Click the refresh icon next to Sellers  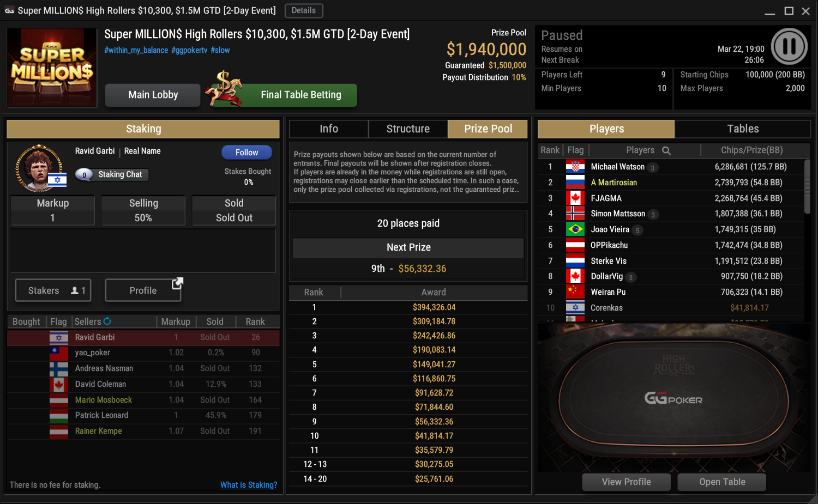tap(107, 321)
